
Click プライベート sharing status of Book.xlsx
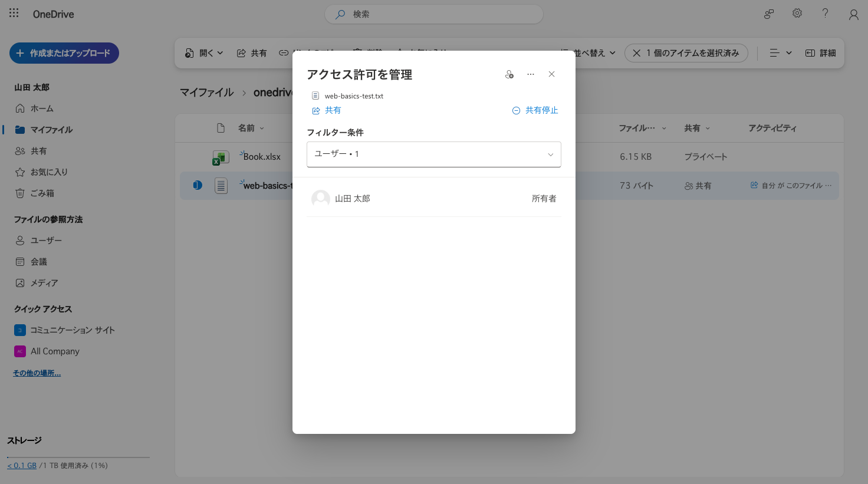(705, 157)
